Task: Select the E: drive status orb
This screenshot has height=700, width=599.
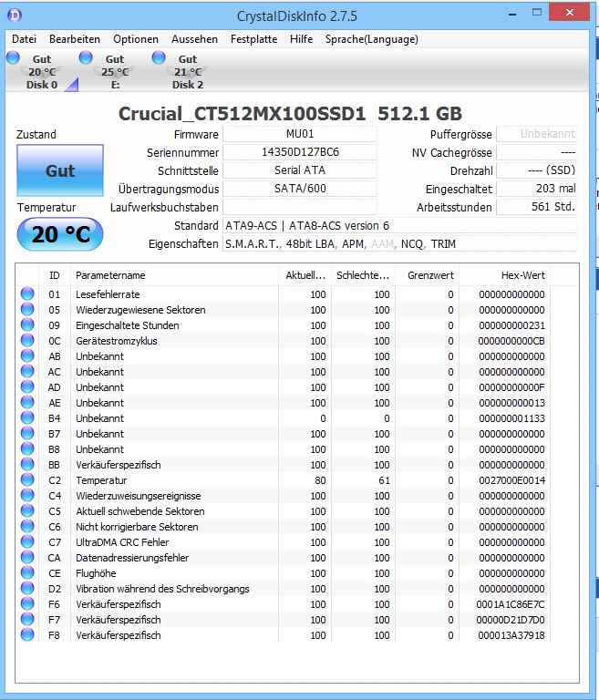Action: (86, 57)
